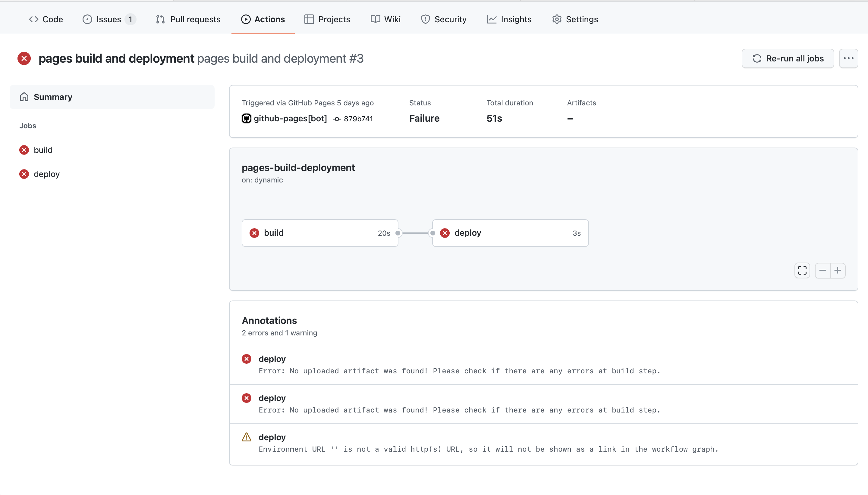Click the build node in workflow graph
This screenshot has width=868, height=495.
click(x=319, y=233)
